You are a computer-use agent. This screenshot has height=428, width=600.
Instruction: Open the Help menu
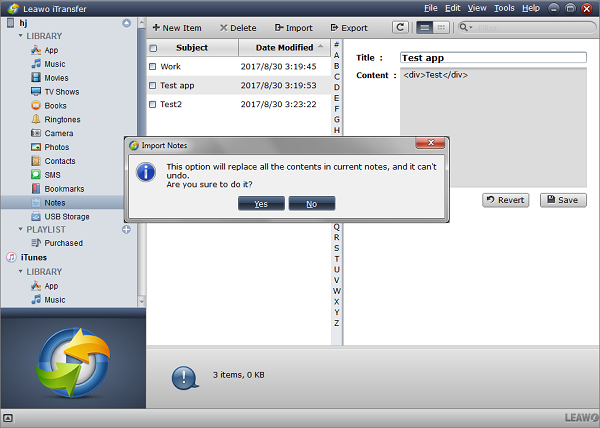pyautogui.click(x=531, y=8)
